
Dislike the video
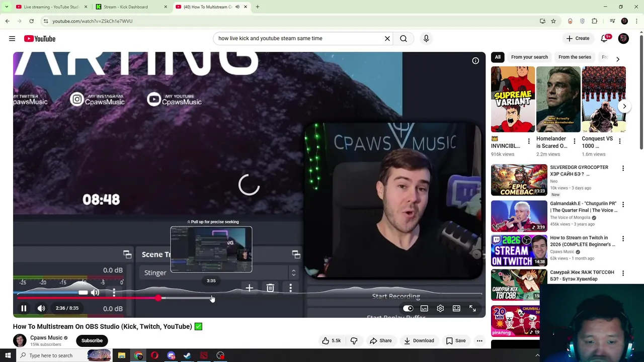point(354,340)
